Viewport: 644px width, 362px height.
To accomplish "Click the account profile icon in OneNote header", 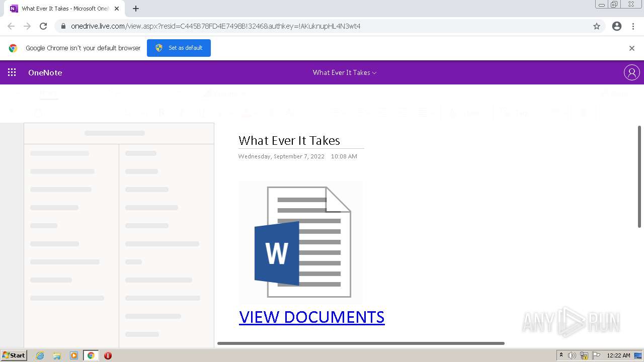I will [631, 72].
